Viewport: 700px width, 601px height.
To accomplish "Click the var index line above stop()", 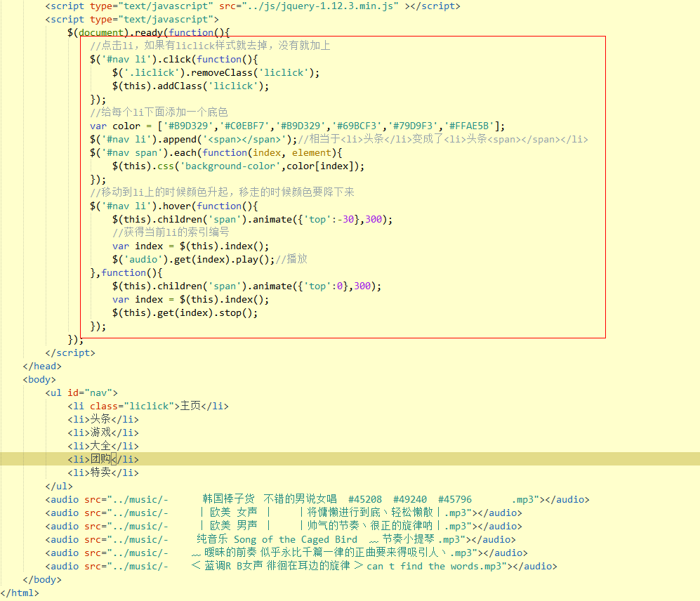I will 191,300.
